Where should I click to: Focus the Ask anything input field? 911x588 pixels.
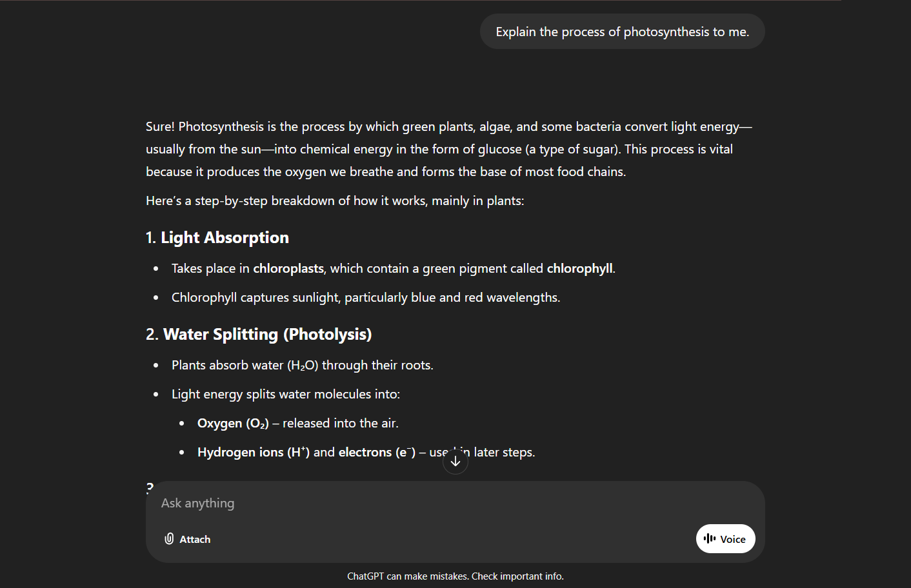[x=452, y=504]
